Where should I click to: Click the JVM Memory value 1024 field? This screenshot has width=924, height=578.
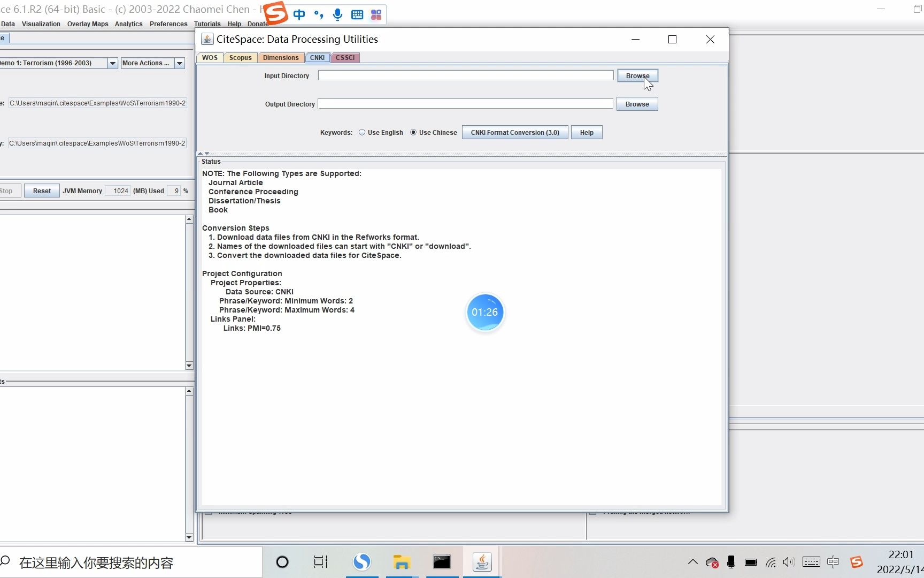tap(118, 191)
